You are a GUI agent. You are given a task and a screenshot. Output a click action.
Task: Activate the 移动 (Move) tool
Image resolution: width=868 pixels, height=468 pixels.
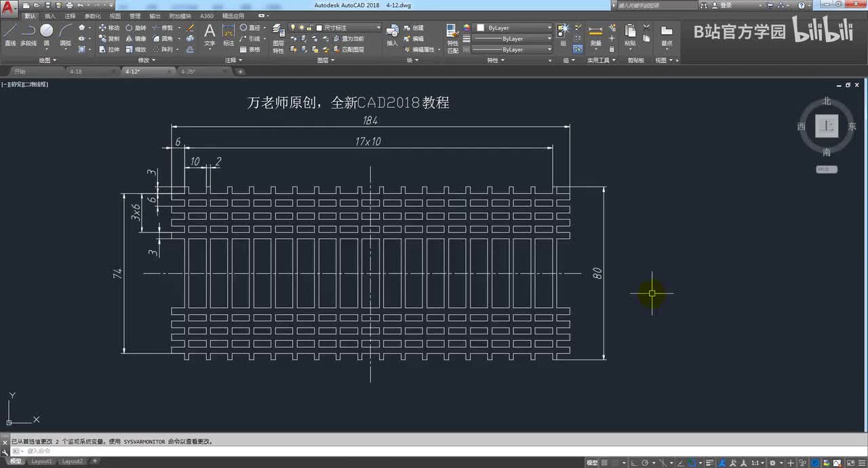pyautogui.click(x=108, y=28)
